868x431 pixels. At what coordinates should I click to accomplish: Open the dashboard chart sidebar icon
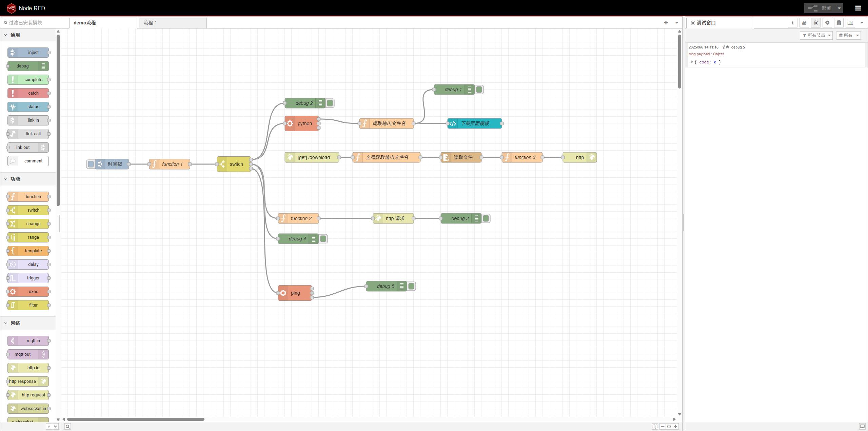pyautogui.click(x=850, y=23)
